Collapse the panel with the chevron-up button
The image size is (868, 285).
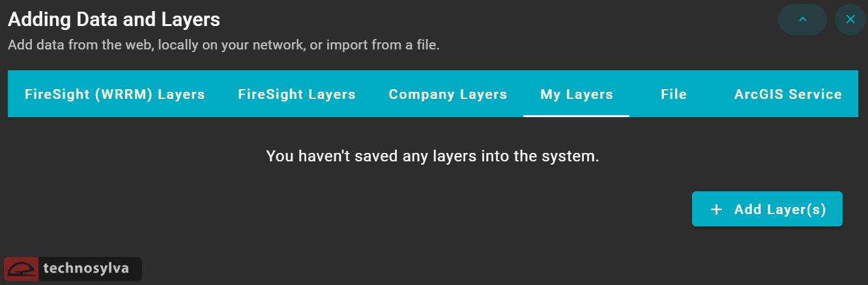802,20
